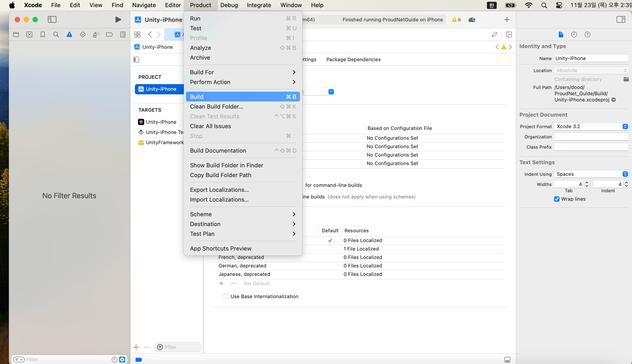Open the Breakpoint navigator icon
The height and width of the screenshot is (364, 632).
(x=109, y=35)
